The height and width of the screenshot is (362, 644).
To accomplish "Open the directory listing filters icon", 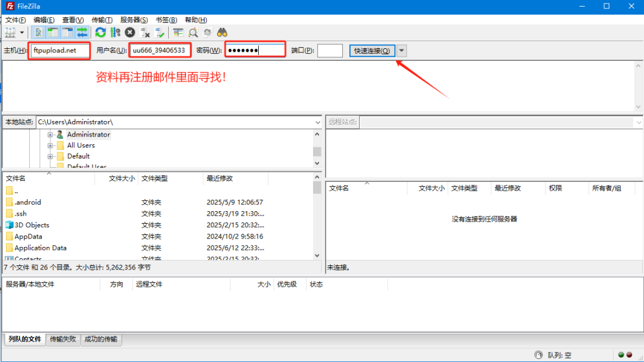I will [178, 32].
